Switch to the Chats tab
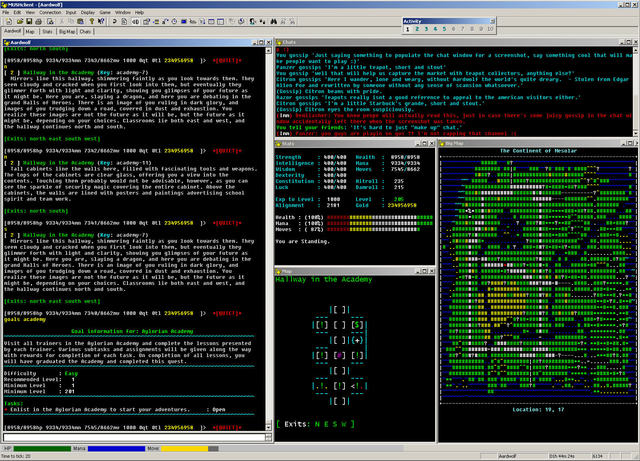The image size is (640, 461). click(x=85, y=31)
